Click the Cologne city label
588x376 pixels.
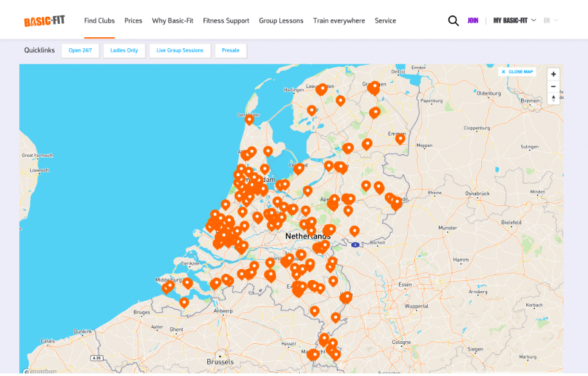point(401,342)
